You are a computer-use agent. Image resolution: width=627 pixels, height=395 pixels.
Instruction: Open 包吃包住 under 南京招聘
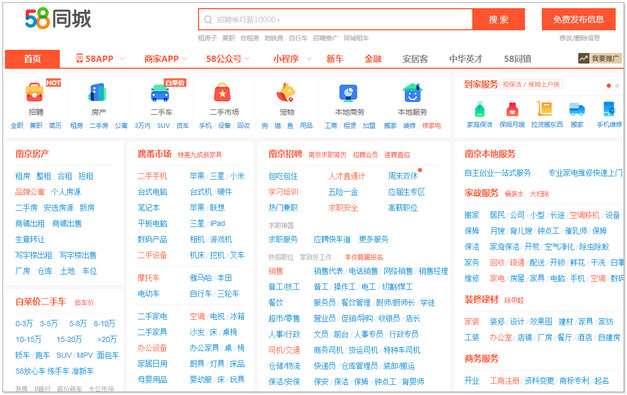(x=283, y=176)
